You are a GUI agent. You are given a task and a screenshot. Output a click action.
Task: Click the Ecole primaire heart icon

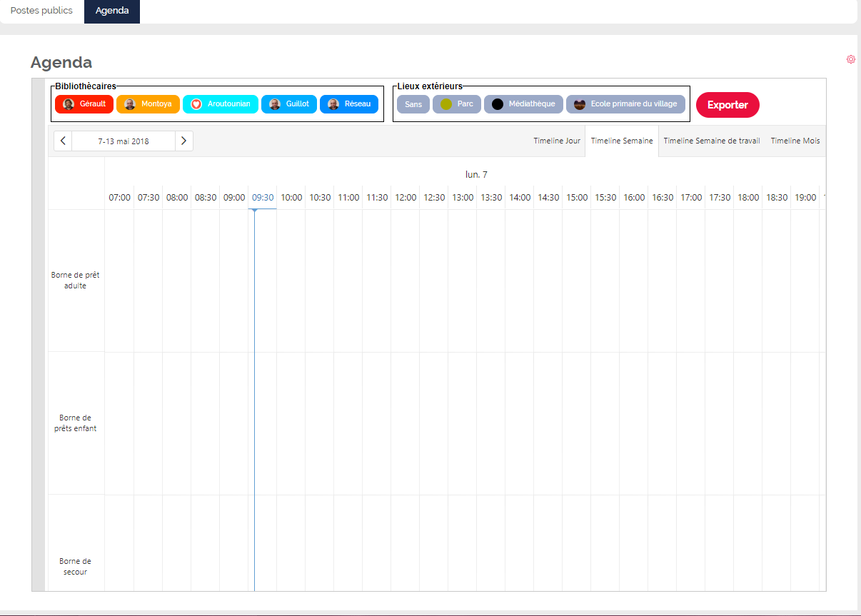(580, 104)
